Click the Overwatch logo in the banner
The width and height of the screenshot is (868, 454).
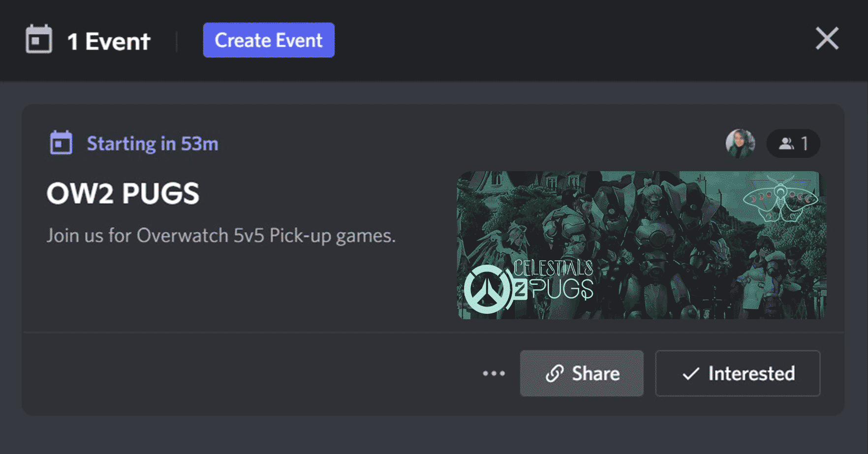pyautogui.click(x=487, y=289)
